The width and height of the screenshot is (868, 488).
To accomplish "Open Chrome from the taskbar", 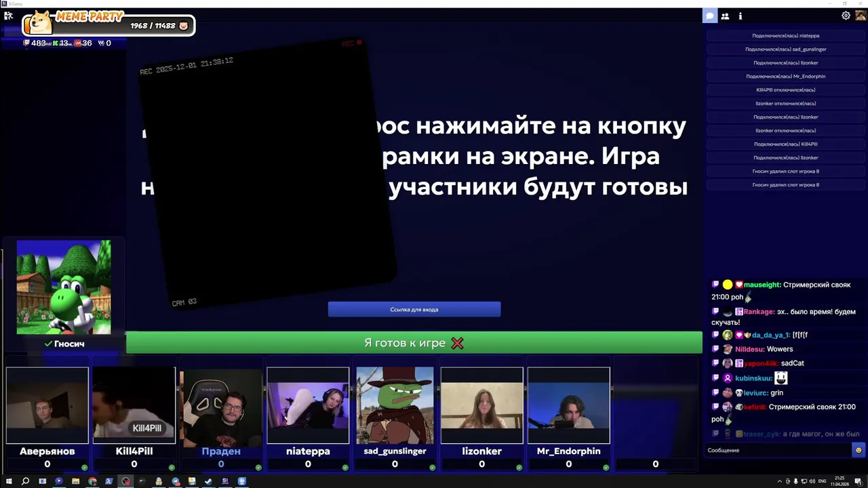I will point(92,481).
